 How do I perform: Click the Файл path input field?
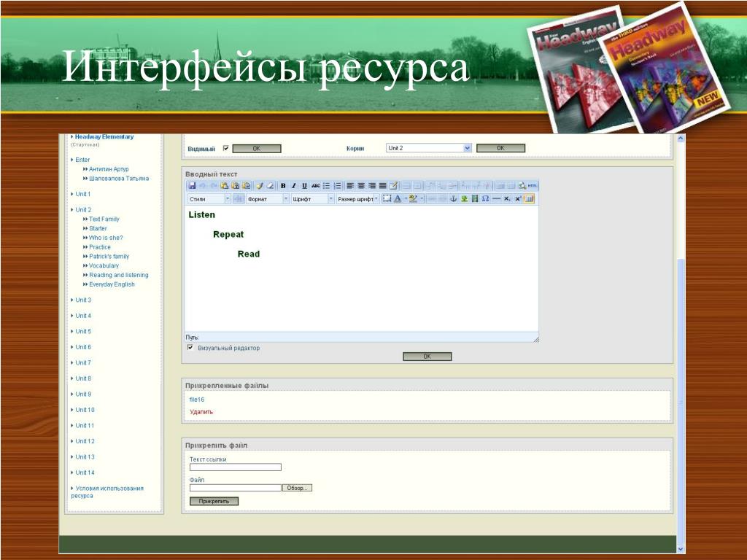coord(236,488)
